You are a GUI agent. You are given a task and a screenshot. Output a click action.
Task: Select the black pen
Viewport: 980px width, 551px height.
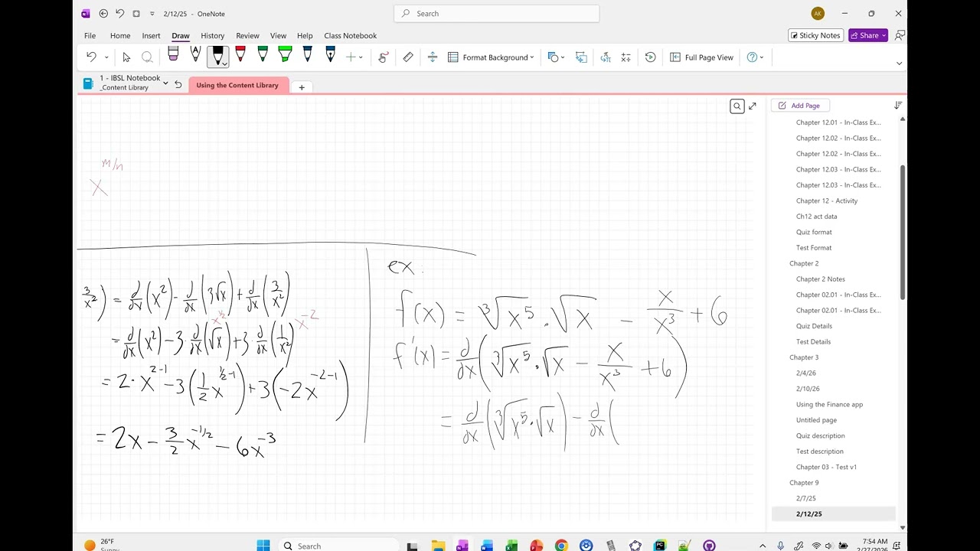coord(217,56)
